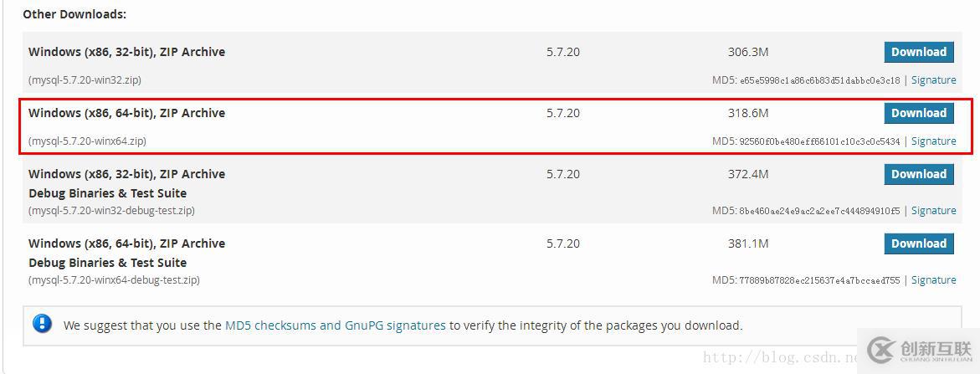This screenshot has width=980, height=374.
Task: Click the mysql-5.7.20-winx64.zip file name
Action: pos(88,141)
